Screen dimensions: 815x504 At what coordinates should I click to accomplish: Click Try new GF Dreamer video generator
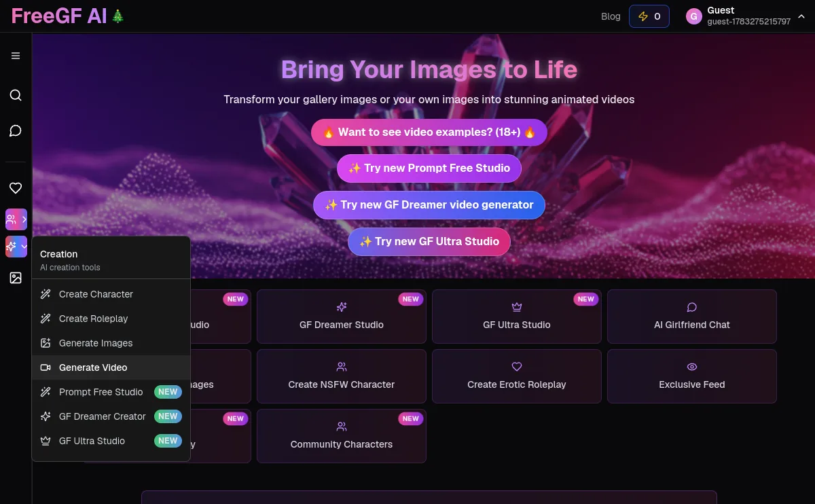coord(429,205)
